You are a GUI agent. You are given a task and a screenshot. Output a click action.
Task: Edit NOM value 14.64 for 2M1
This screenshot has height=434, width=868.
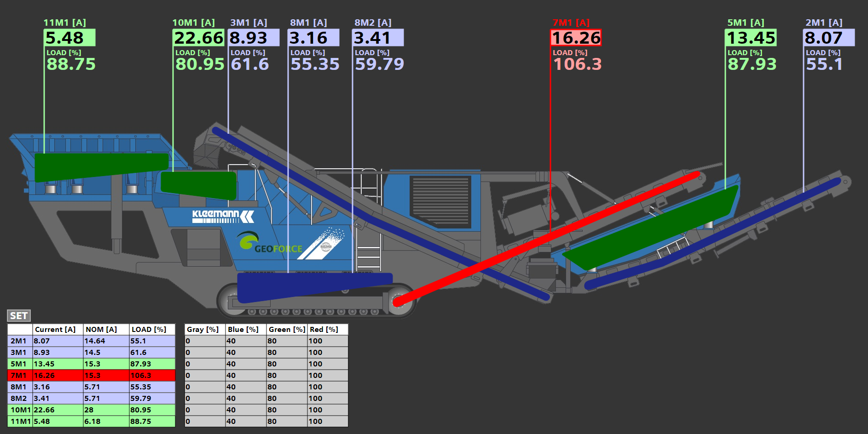[106, 341]
